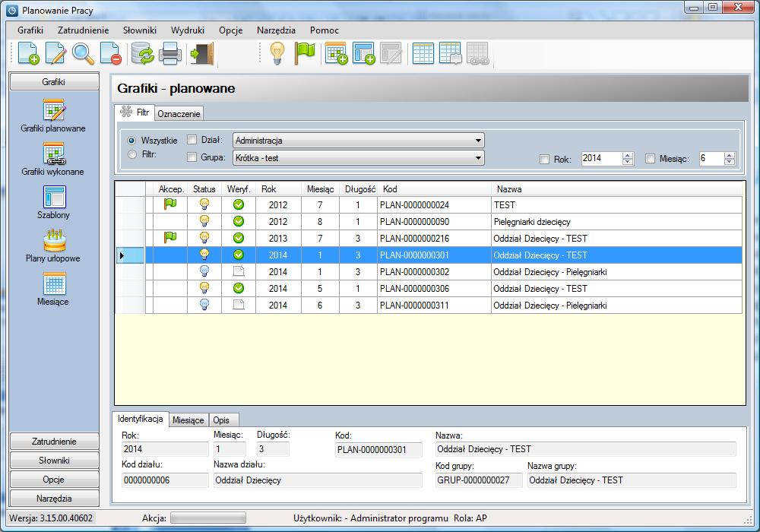Viewport: 760px width, 532px height.
Task: Open the Dział dropdown showing Administracja
Action: [358, 141]
